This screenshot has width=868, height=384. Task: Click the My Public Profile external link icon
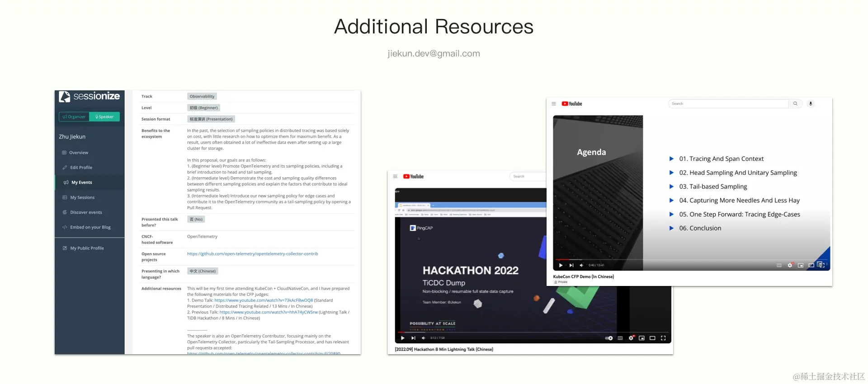[x=65, y=248]
